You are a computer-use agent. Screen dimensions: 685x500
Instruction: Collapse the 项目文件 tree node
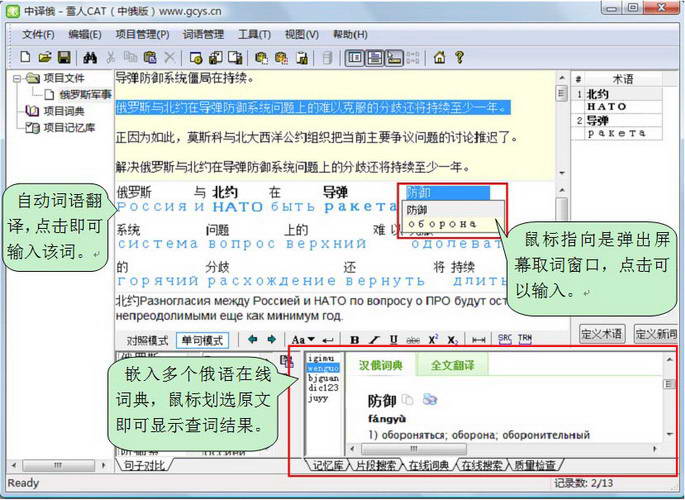(x=19, y=78)
